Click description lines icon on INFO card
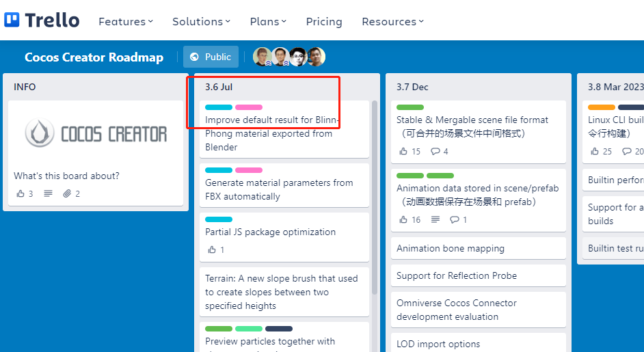The height and width of the screenshot is (352, 644). pyautogui.click(x=48, y=193)
